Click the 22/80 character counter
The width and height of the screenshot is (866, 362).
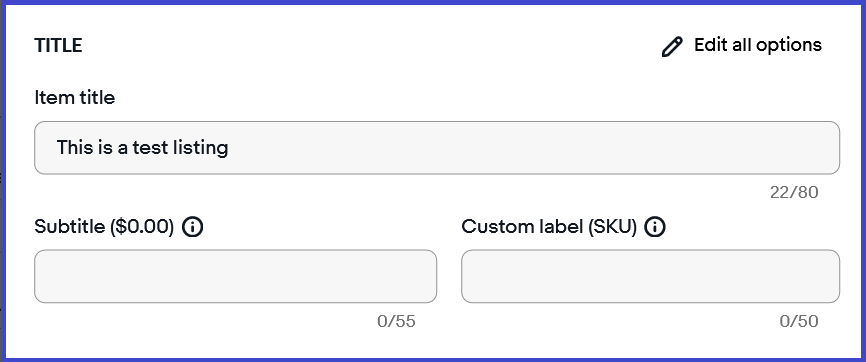coord(794,192)
